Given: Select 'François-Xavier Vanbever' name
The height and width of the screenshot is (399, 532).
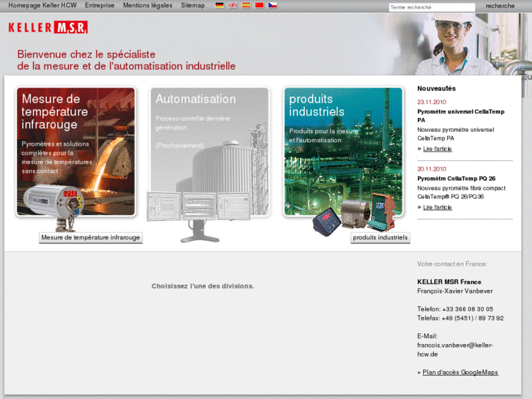Looking at the screenshot, I should pyautogui.click(x=455, y=291).
